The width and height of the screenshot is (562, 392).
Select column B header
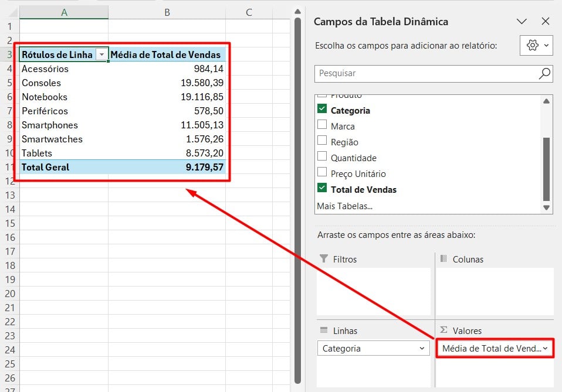coord(167,12)
